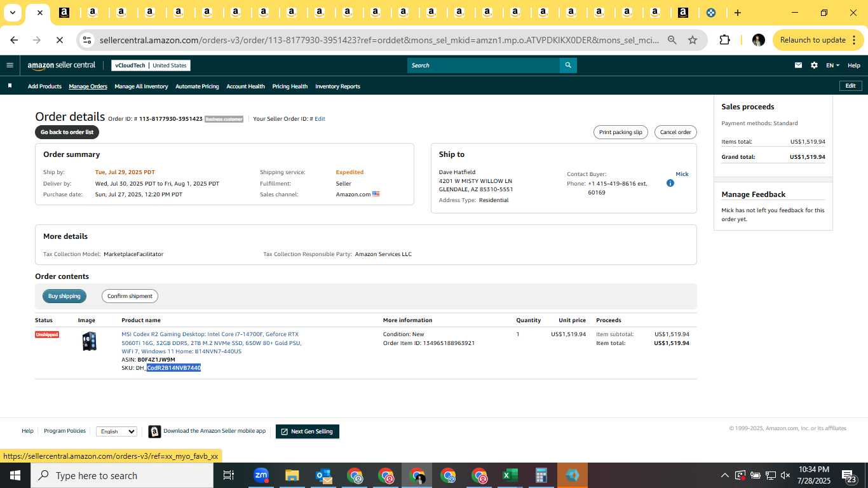The width and height of the screenshot is (868, 488).
Task: Open Excel from the taskbar
Action: (510, 475)
